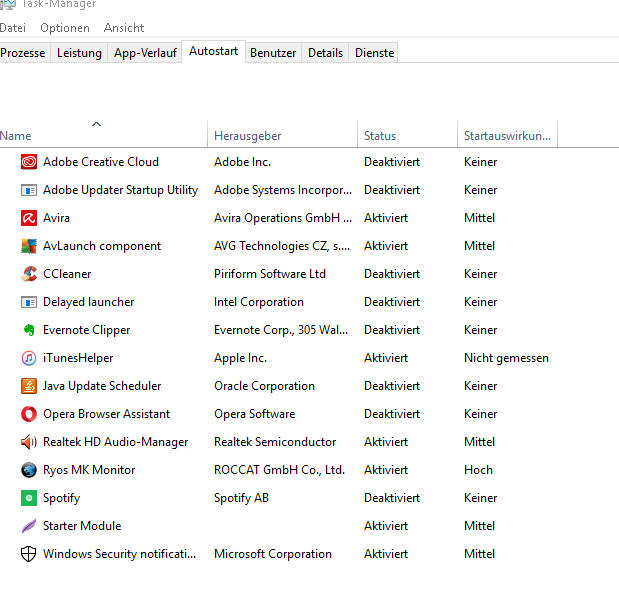Switch to the Leistung tab

coord(79,53)
